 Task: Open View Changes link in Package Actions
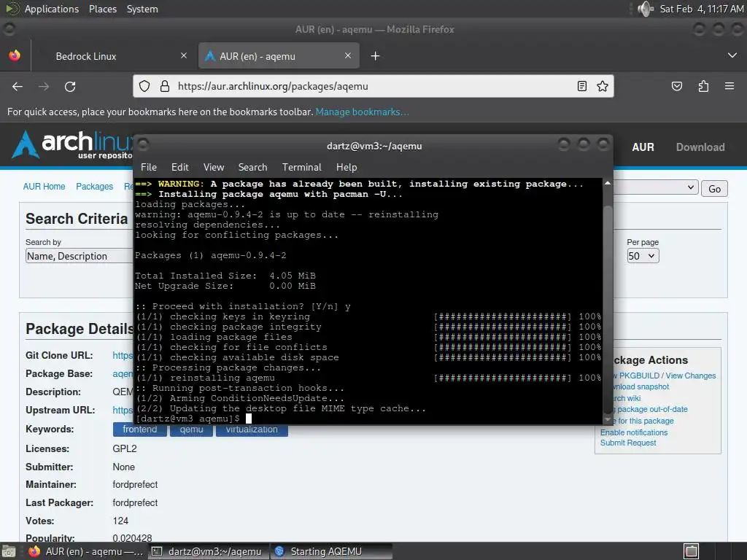690,376
